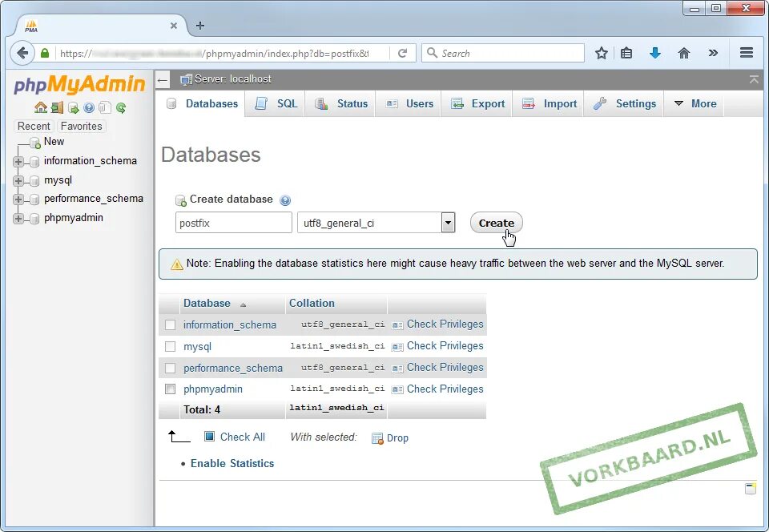Click the log out door icon
Viewport: 769px width, 532px height.
tap(58, 107)
